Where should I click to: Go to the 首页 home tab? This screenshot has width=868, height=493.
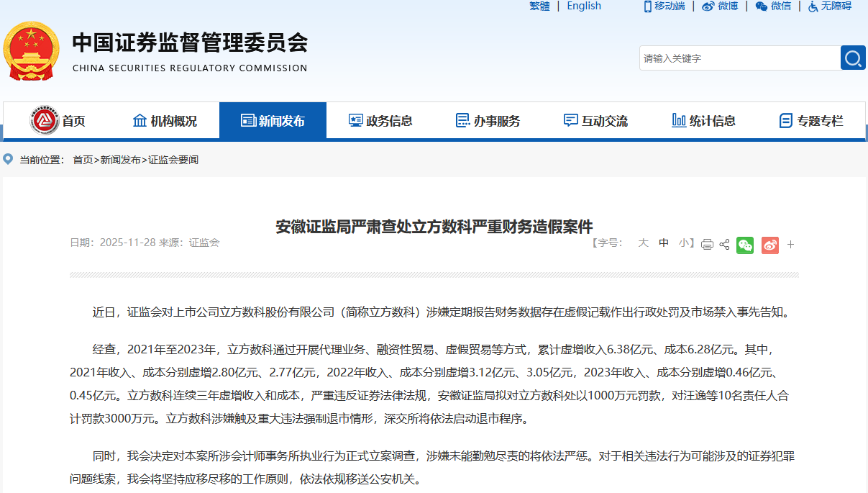(58, 121)
